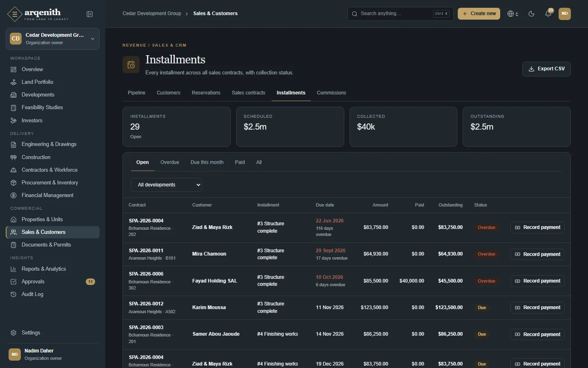The height and width of the screenshot is (368, 588).
Task: View the Audit Log
Action: coord(53,294)
